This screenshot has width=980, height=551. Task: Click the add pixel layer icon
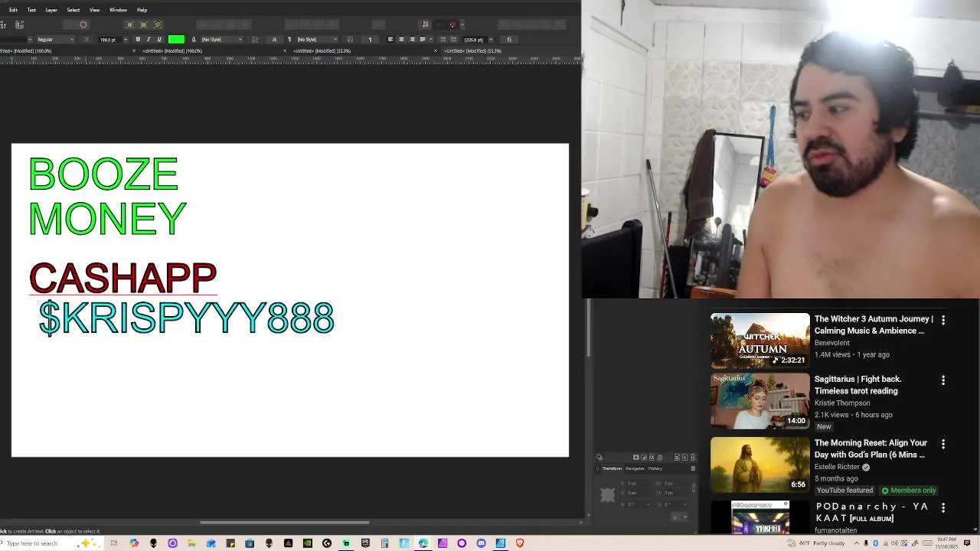click(x=684, y=457)
